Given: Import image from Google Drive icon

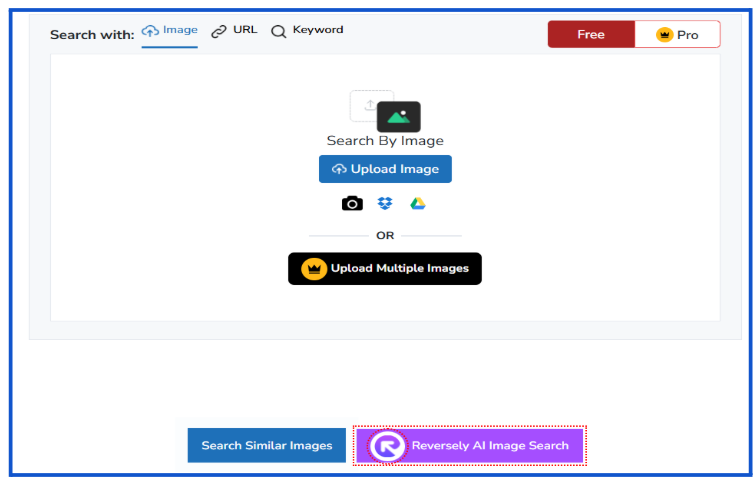Looking at the screenshot, I should click(x=417, y=204).
